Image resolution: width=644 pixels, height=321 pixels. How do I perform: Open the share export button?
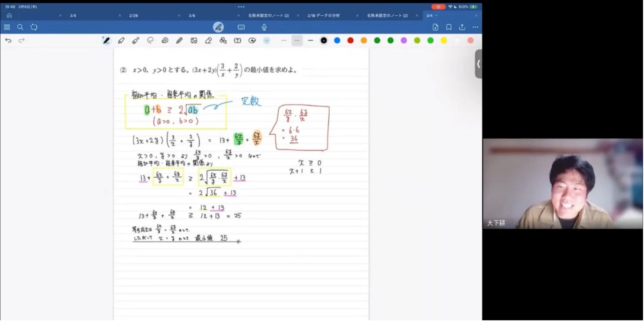[x=462, y=27]
